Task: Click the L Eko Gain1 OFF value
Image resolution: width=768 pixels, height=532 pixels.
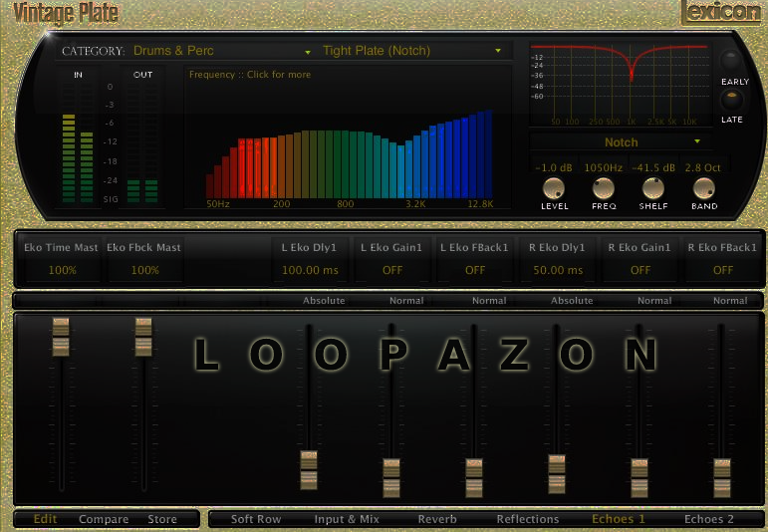Action: [392, 270]
